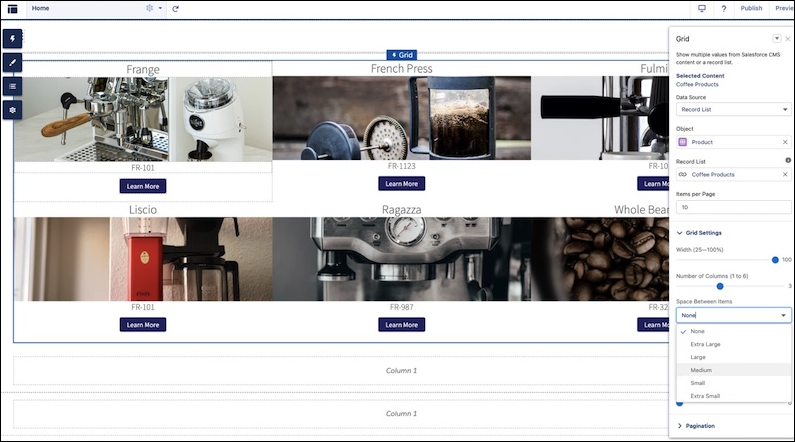Open page settings gear next to Home
Screen dimensions: 795x442
pos(150,8)
